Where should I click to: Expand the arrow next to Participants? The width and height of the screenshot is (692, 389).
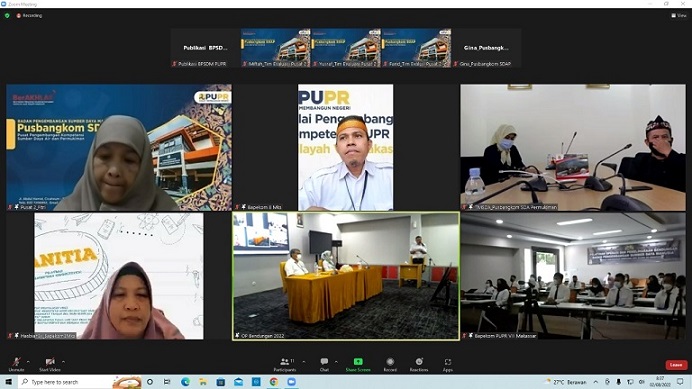click(304, 362)
